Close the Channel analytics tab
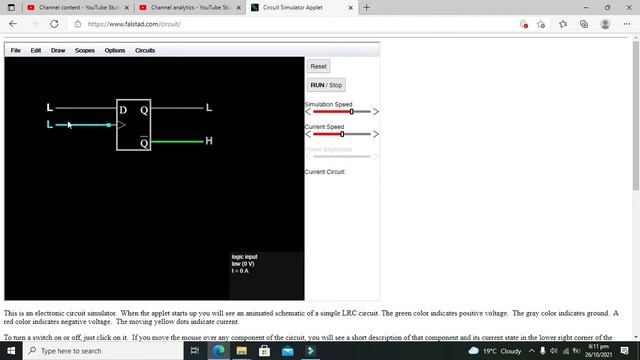 click(239, 7)
